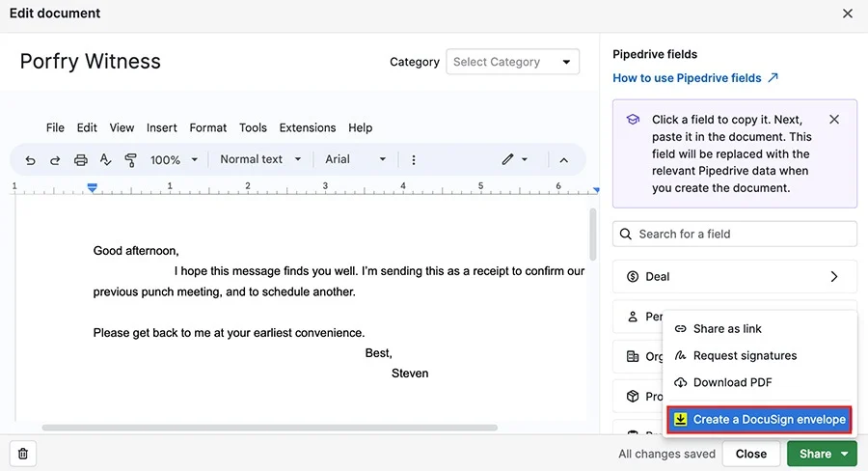
Task: Click the redo arrow icon
Action: (55, 160)
